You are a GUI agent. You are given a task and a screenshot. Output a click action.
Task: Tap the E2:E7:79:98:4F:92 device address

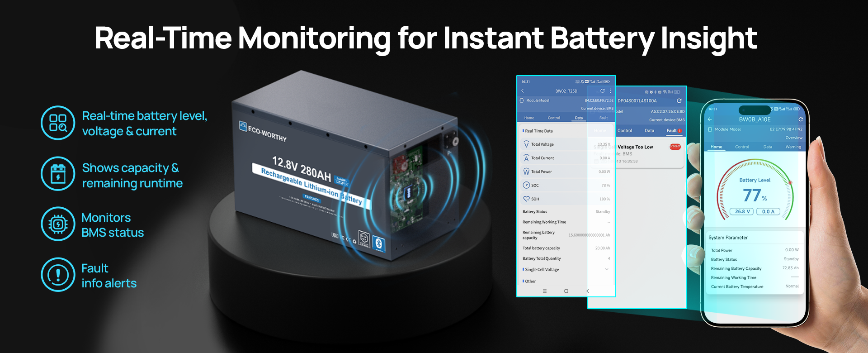click(x=786, y=129)
